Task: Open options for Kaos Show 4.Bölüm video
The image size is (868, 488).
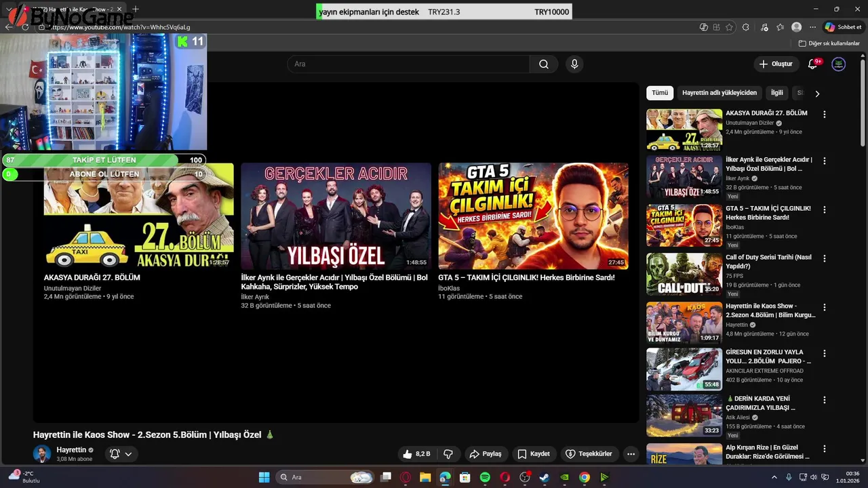Action: pyautogui.click(x=825, y=307)
